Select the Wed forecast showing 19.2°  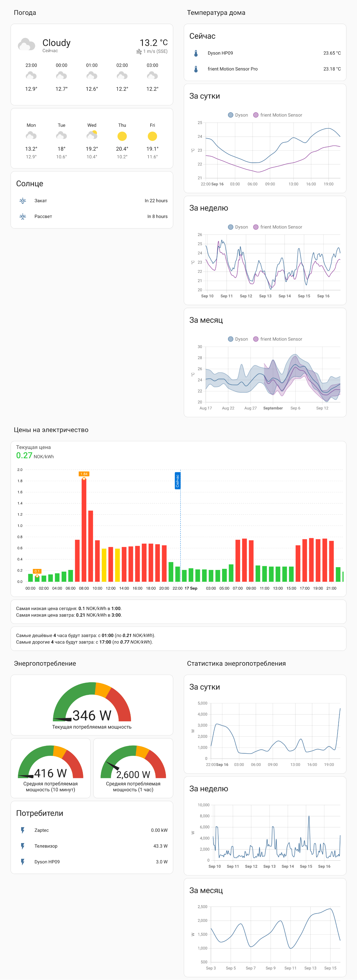92,141
